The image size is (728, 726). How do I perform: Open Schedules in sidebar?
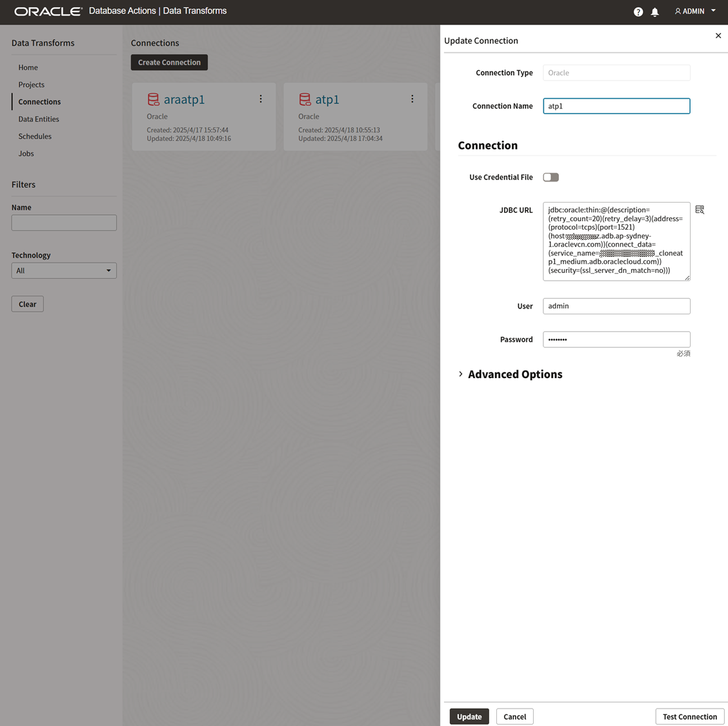(35, 136)
